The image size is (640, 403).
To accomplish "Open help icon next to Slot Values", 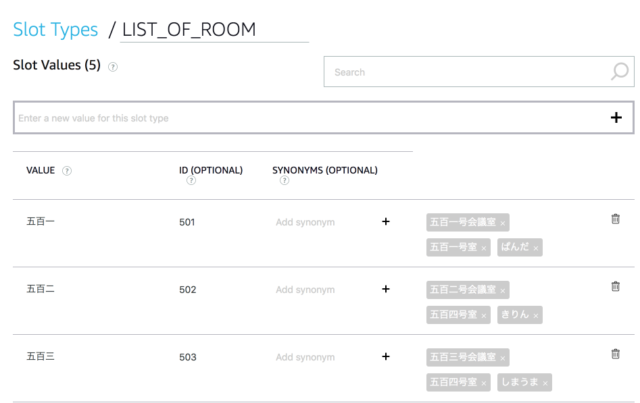I will [113, 67].
